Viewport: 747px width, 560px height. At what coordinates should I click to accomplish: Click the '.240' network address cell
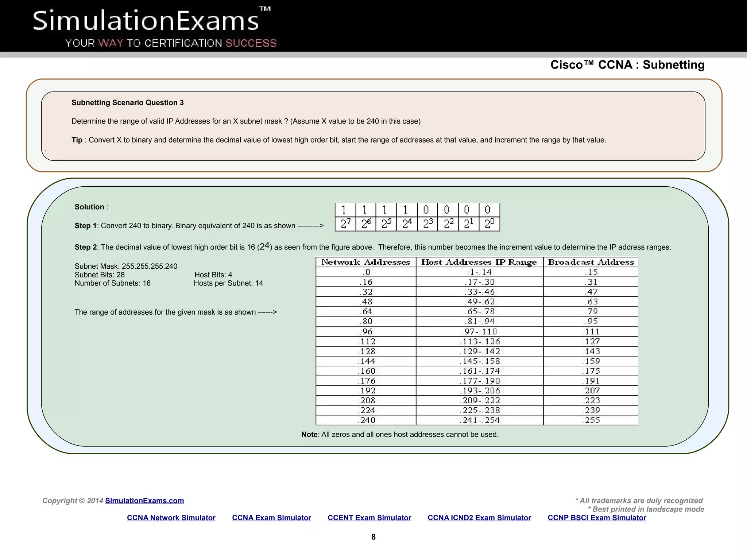(x=366, y=420)
